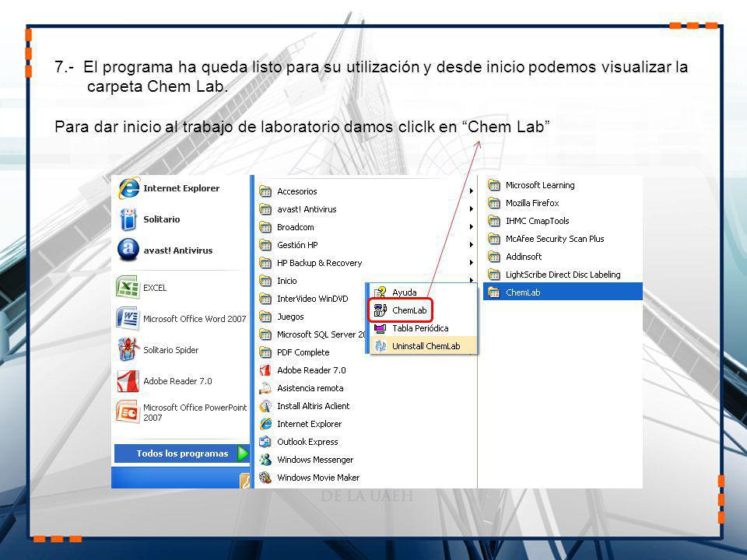Click the Solitario card deck icon
The image size is (747, 560).
pos(128,219)
